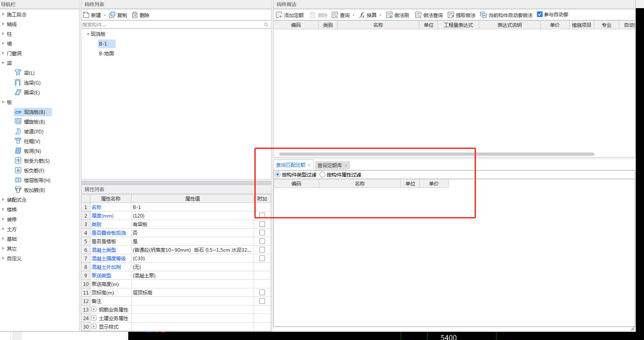The height and width of the screenshot is (340, 644).
Task: Select 板负筋(F) component type
Action: (34, 170)
